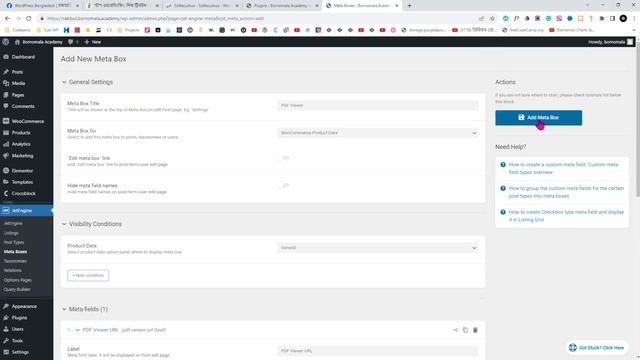
Task: Open Dashboard in the admin sidebar
Action: 23,57
